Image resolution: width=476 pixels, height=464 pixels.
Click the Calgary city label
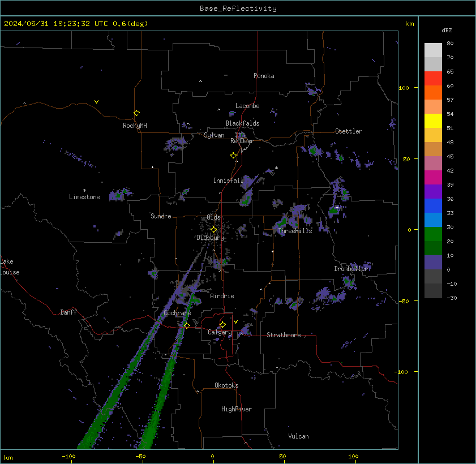point(220,333)
